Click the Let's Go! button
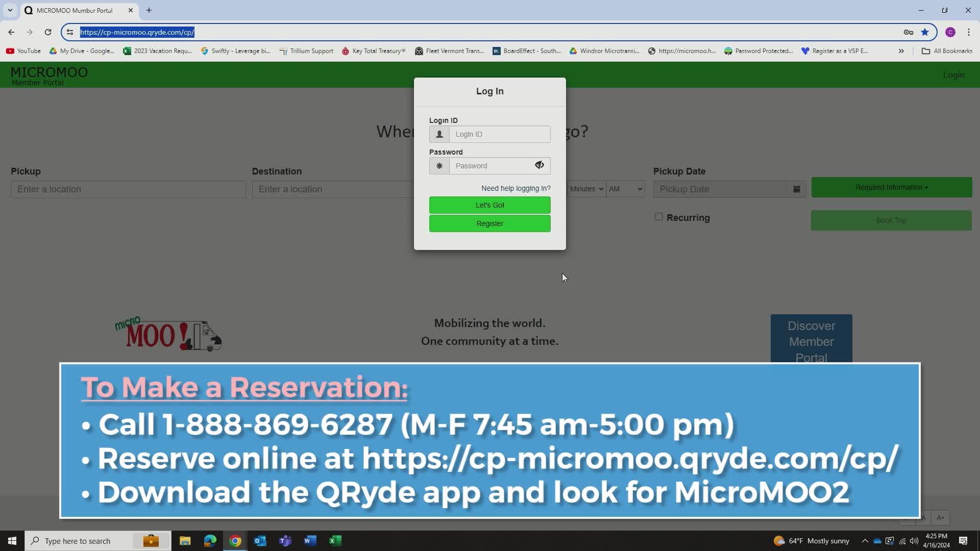The height and width of the screenshot is (551, 980). coord(489,205)
